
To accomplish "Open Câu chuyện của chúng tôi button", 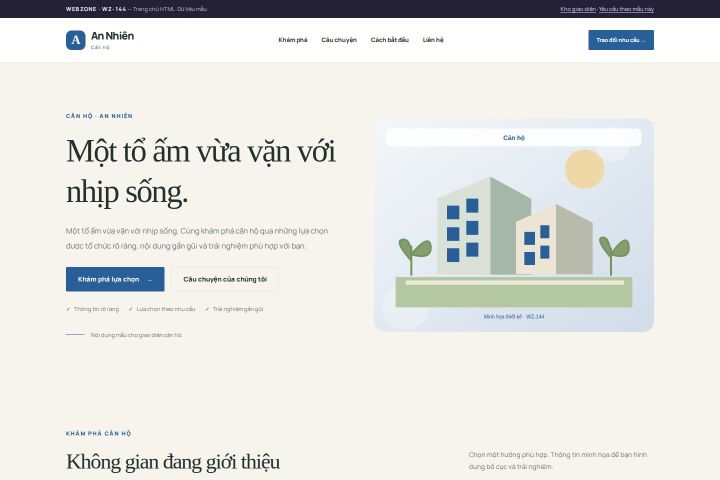I will 225,279.
